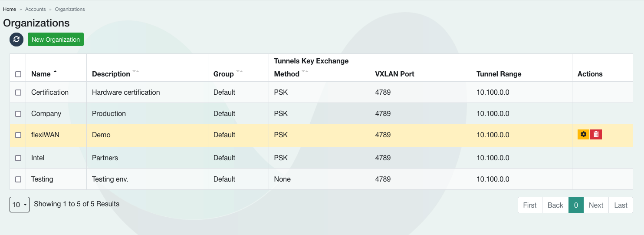This screenshot has height=235, width=644.
Task: Click the Company organization row
Action: [x=46, y=114]
